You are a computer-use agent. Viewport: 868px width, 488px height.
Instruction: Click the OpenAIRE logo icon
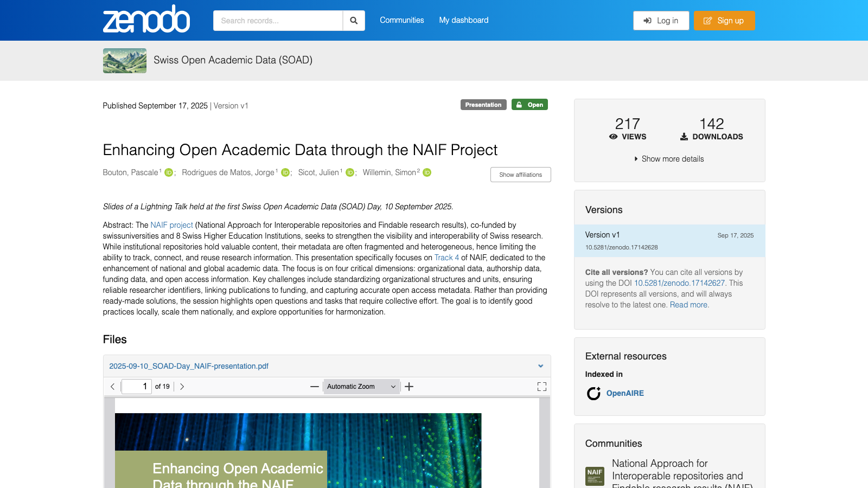[593, 393]
